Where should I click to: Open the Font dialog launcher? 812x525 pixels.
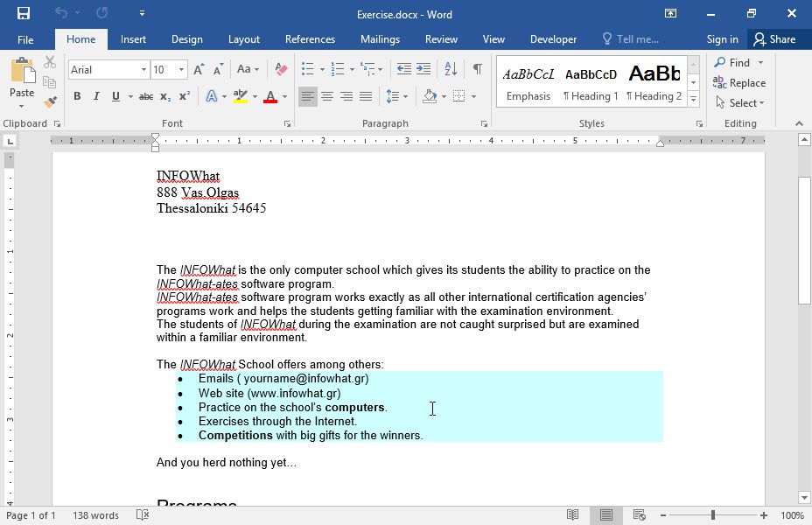pyautogui.click(x=287, y=123)
